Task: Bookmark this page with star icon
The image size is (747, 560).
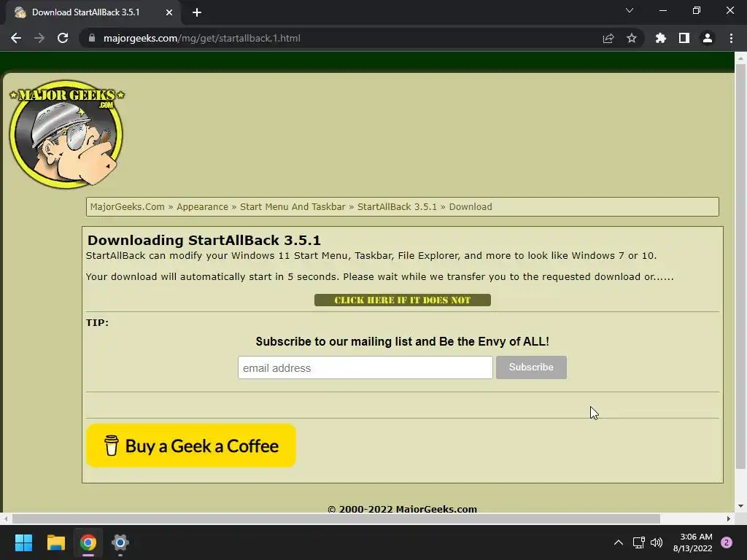Action: coord(632,38)
